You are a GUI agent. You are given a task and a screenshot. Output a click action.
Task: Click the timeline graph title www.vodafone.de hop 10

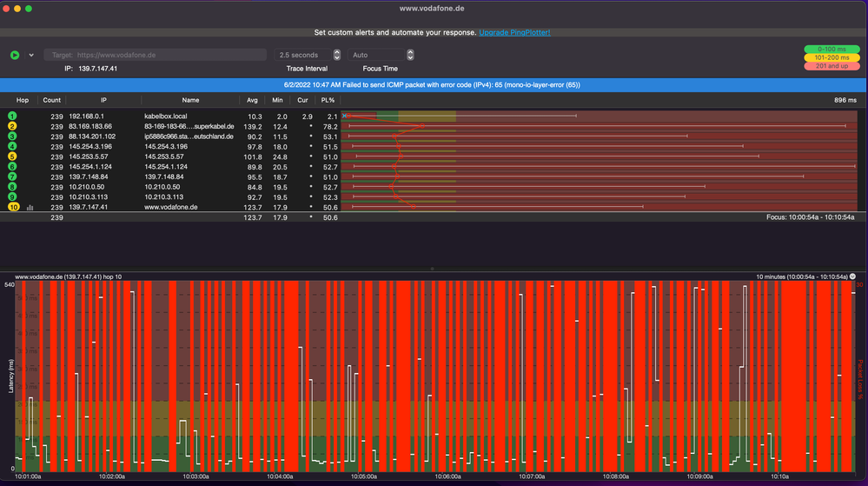68,276
